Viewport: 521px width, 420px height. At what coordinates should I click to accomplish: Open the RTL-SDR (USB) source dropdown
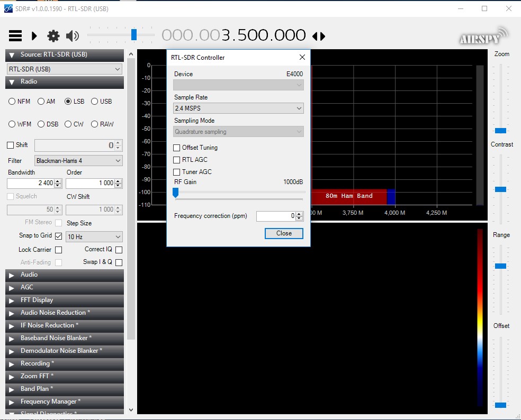coord(65,69)
